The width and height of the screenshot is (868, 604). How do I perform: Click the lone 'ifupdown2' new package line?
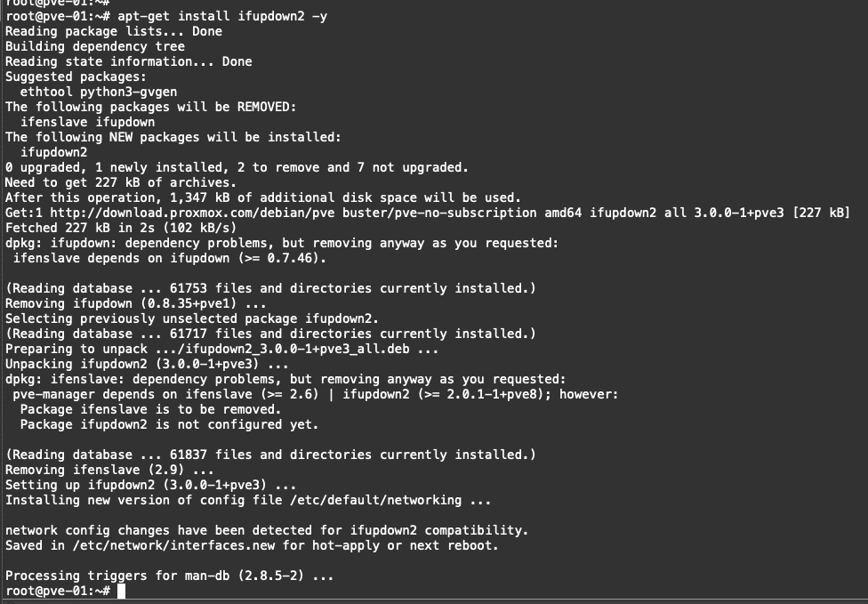tap(53, 152)
